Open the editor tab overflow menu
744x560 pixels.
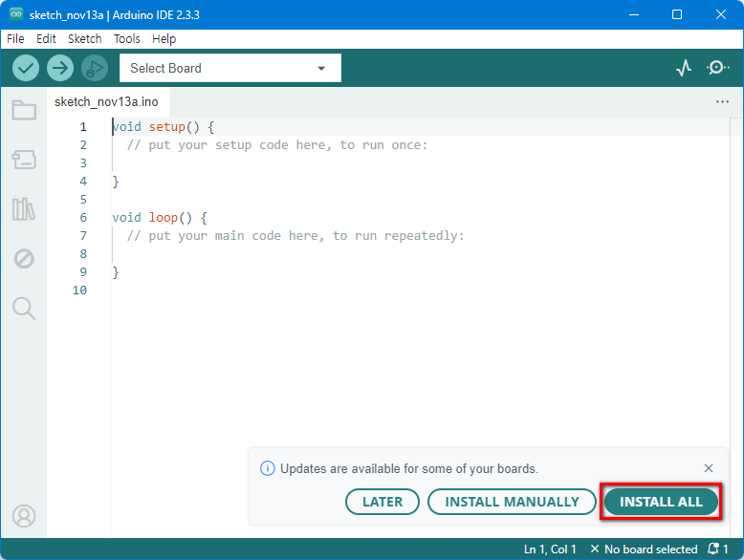pyautogui.click(x=722, y=101)
